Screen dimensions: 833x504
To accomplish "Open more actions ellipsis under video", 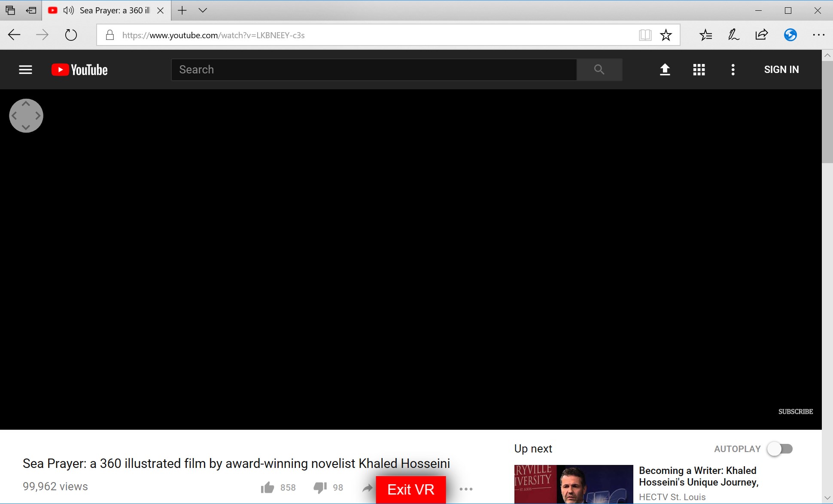I will click(x=466, y=489).
